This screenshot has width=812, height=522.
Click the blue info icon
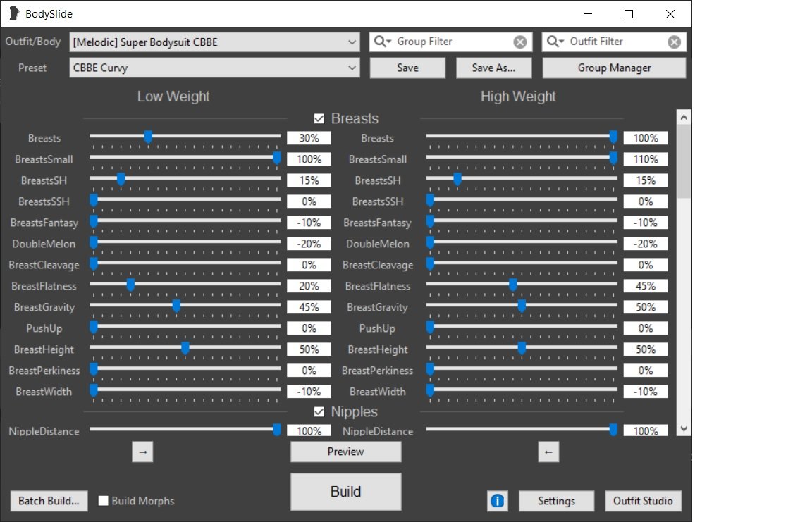click(x=497, y=501)
